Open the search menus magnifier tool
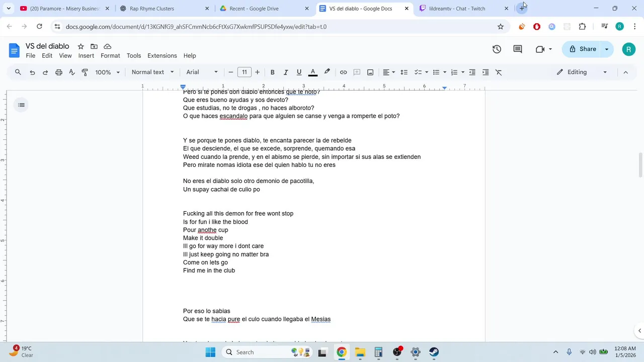 click(x=18, y=72)
